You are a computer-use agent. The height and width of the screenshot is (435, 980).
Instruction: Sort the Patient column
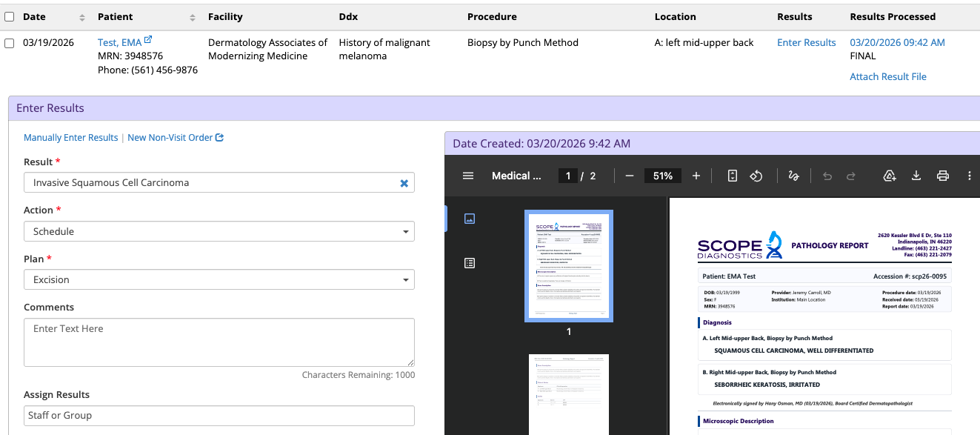point(193,16)
